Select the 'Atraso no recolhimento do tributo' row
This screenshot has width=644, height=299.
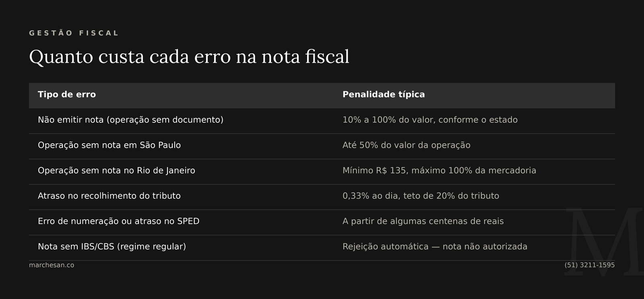click(x=322, y=197)
